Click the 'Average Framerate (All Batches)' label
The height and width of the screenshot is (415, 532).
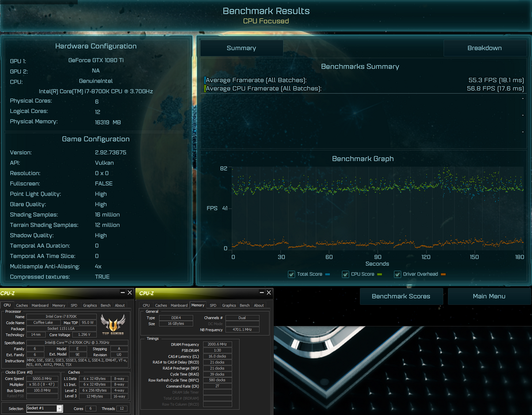pos(256,80)
